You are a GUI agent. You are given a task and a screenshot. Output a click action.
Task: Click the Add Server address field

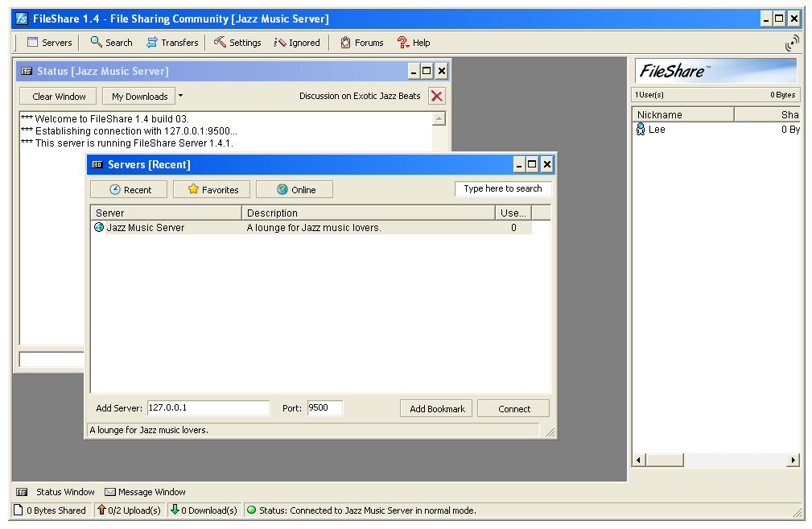208,408
